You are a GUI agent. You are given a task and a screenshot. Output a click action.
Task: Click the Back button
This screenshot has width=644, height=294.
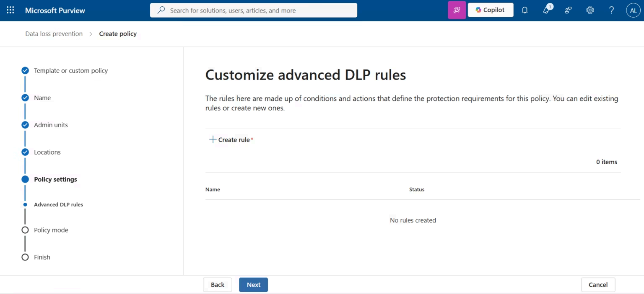point(218,285)
